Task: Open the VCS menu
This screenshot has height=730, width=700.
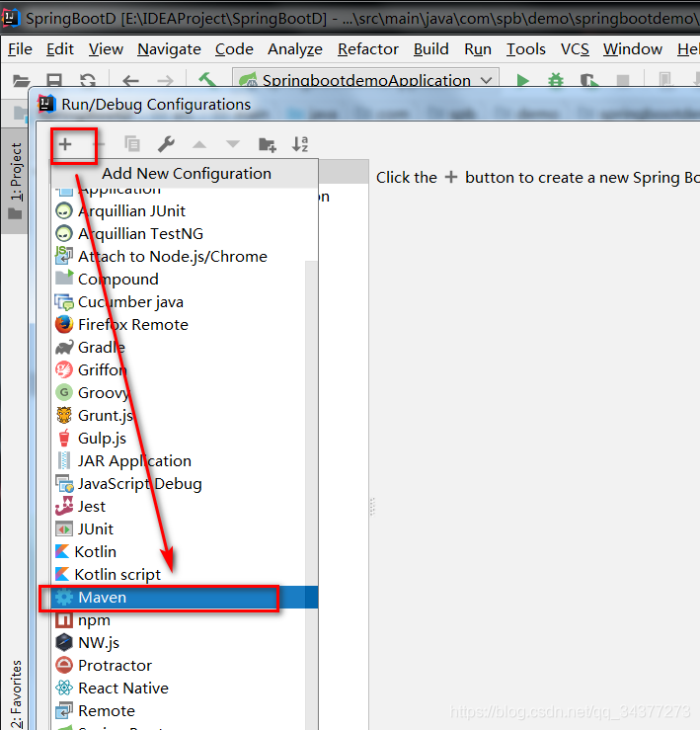Action: 575,48
